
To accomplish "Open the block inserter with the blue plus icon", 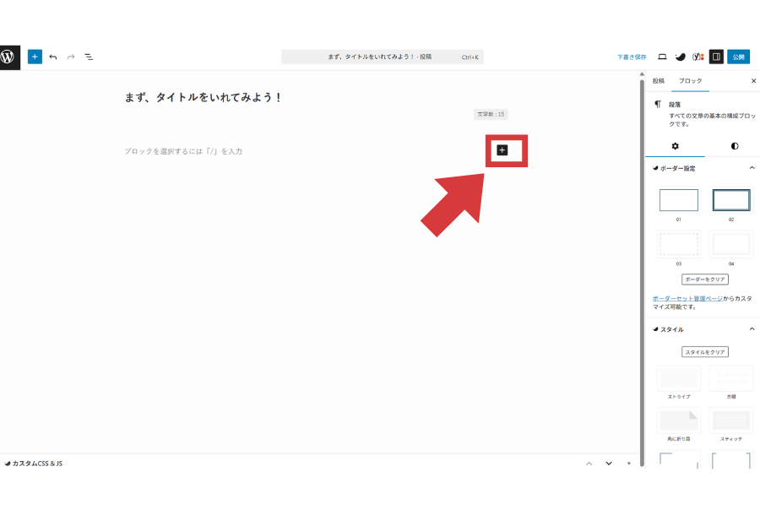I will 35,57.
